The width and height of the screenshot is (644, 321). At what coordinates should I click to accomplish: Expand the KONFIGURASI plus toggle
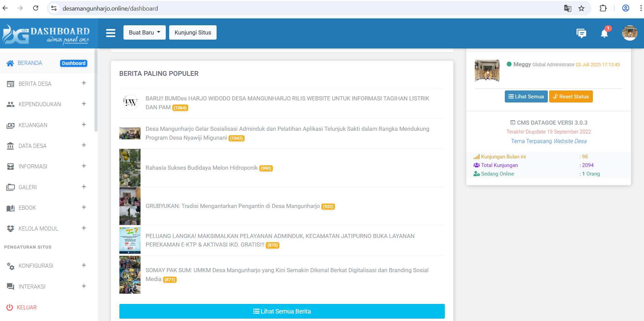click(x=84, y=265)
